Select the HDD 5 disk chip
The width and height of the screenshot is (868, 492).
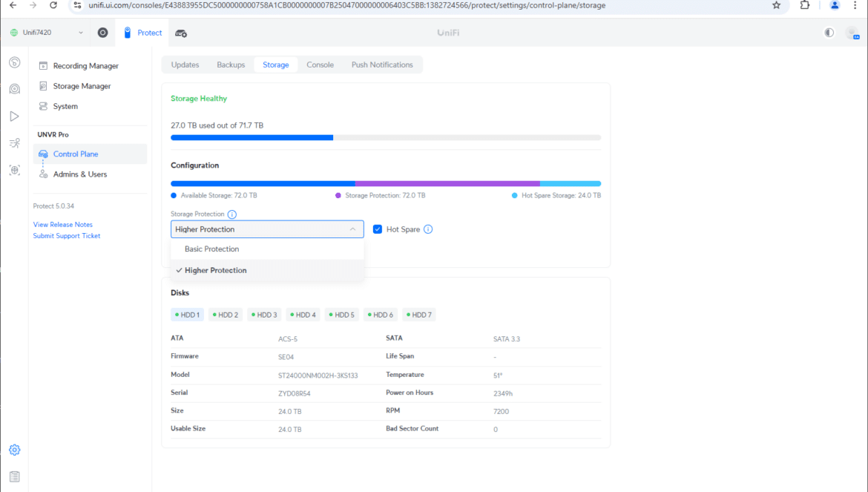tap(341, 315)
